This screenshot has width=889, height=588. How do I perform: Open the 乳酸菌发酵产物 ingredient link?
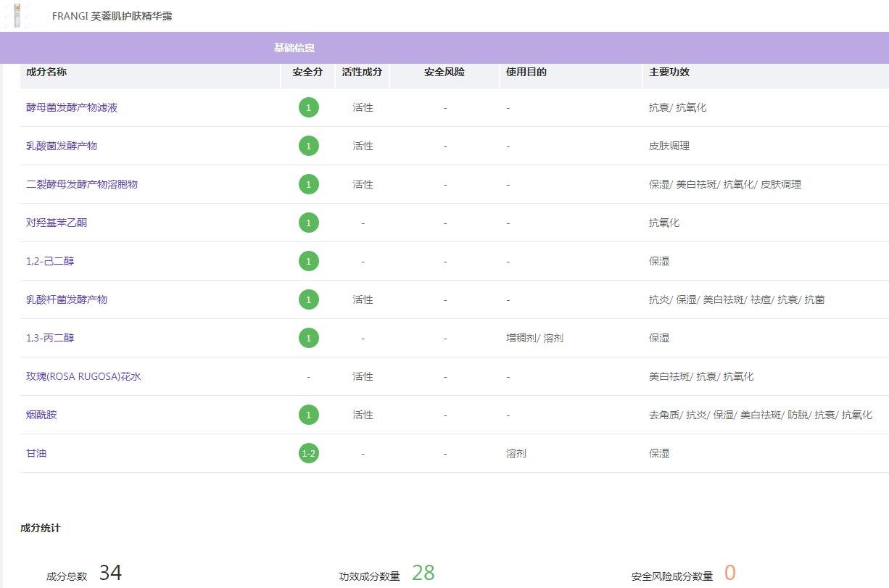(62, 146)
